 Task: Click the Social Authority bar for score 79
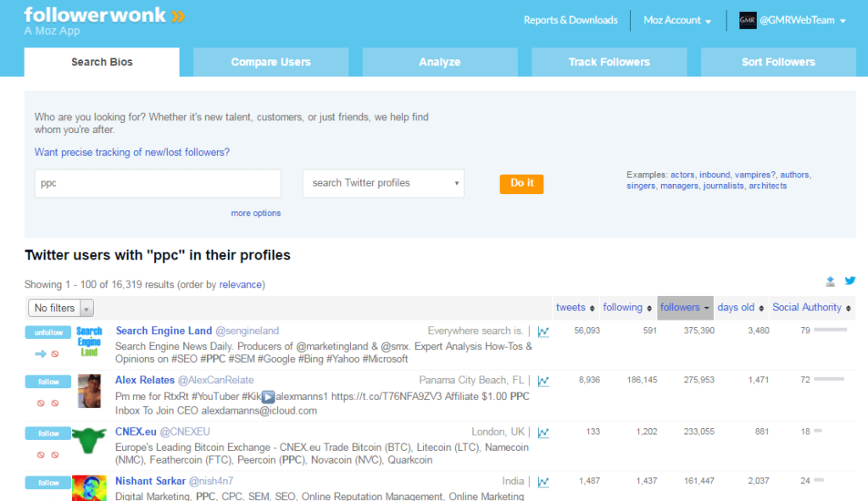[x=831, y=330]
